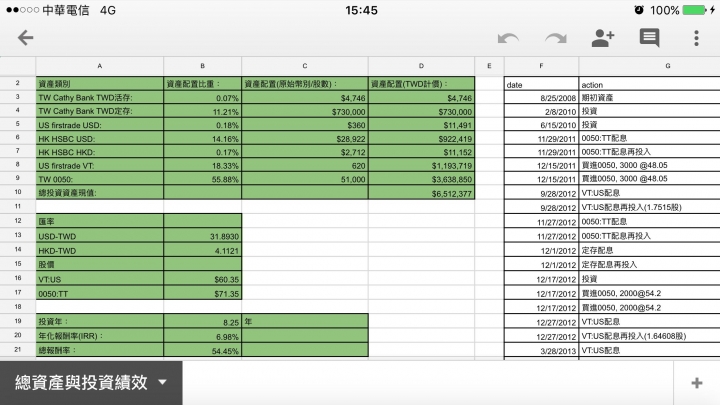Select the USD-TWD label cell

(x=100, y=236)
